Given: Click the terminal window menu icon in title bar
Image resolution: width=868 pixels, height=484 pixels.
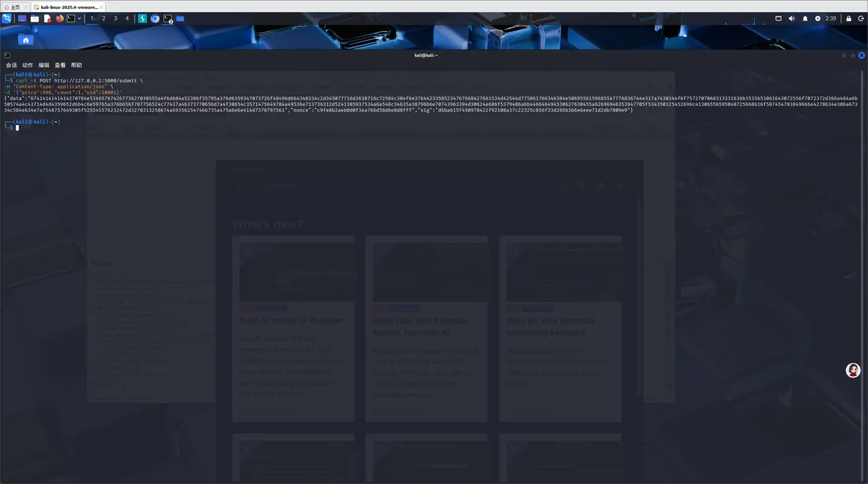Looking at the screenshot, I should 7,55.
